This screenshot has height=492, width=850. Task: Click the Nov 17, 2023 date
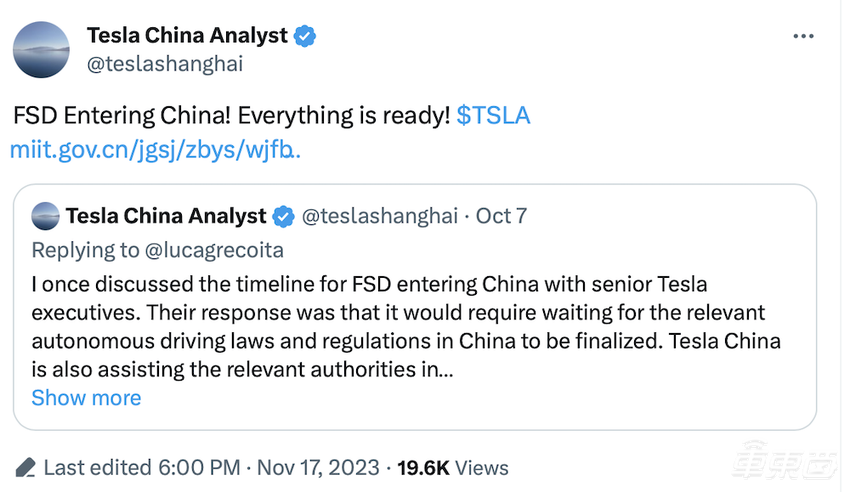[x=319, y=467]
